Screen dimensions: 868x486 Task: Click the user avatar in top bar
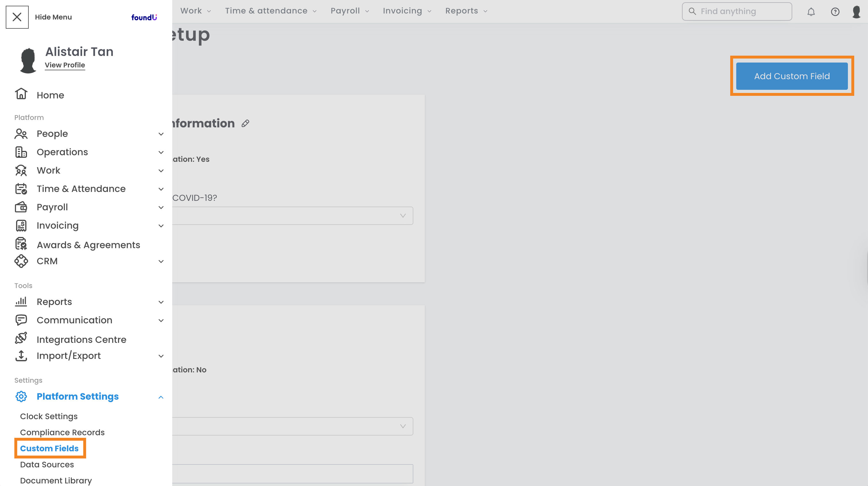[856, 12]
